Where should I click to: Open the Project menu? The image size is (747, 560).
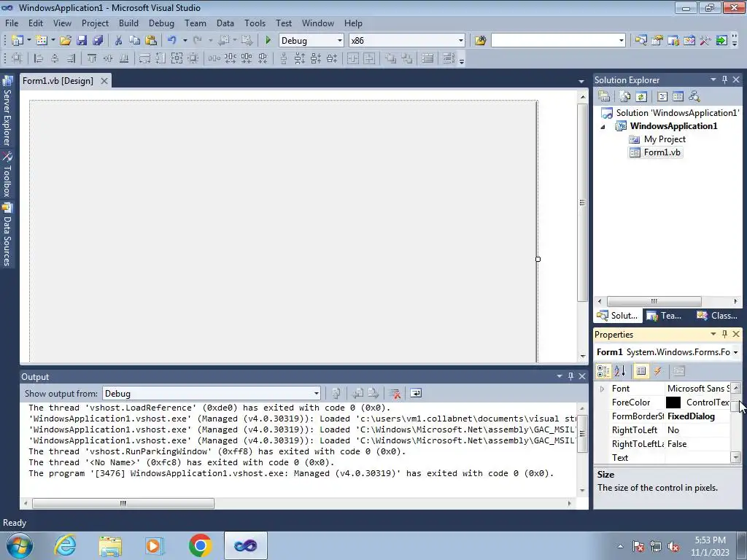(x=95, y=23)
